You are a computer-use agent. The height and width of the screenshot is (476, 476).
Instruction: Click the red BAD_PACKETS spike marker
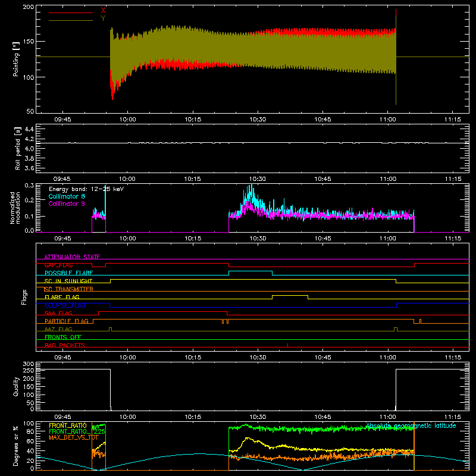point(287,345)
